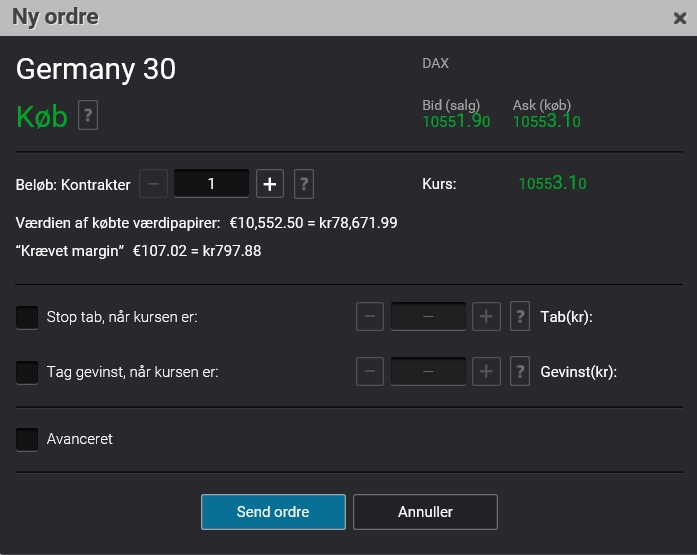Click the Kurs value 10553.10
Image resolution: width=697 pixels, height=555 pixels.
coord(553,183)
